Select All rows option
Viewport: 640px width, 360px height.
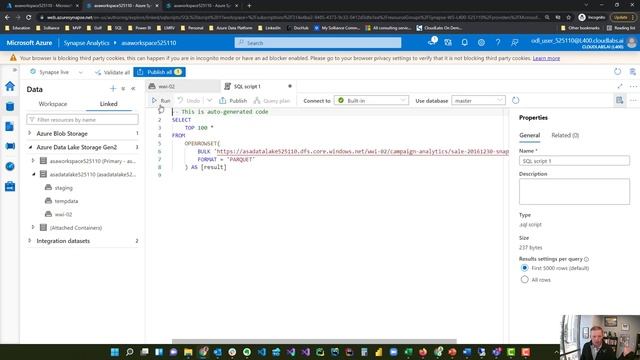click(x=524, y=280)
